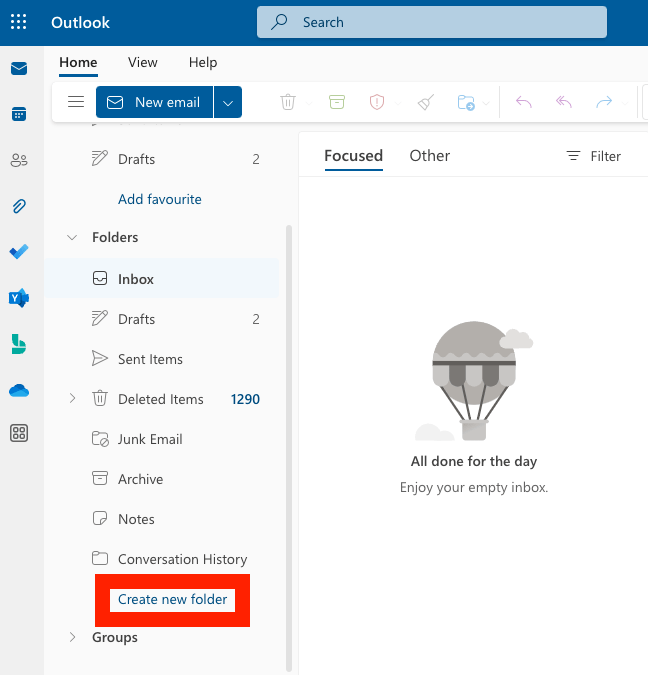Screen dimensions: 648x675
Task: Click the New email button
Action: 155,102
